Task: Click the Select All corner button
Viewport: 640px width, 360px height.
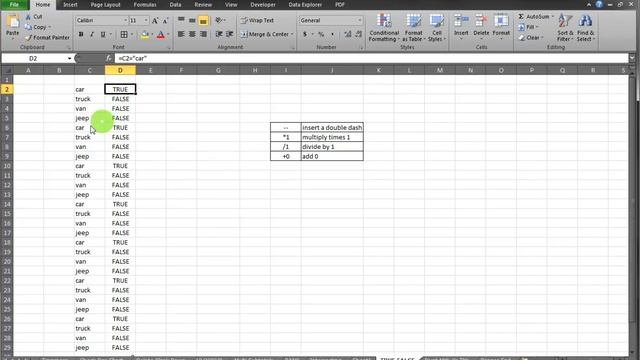Action: click(x=7, y=71)
